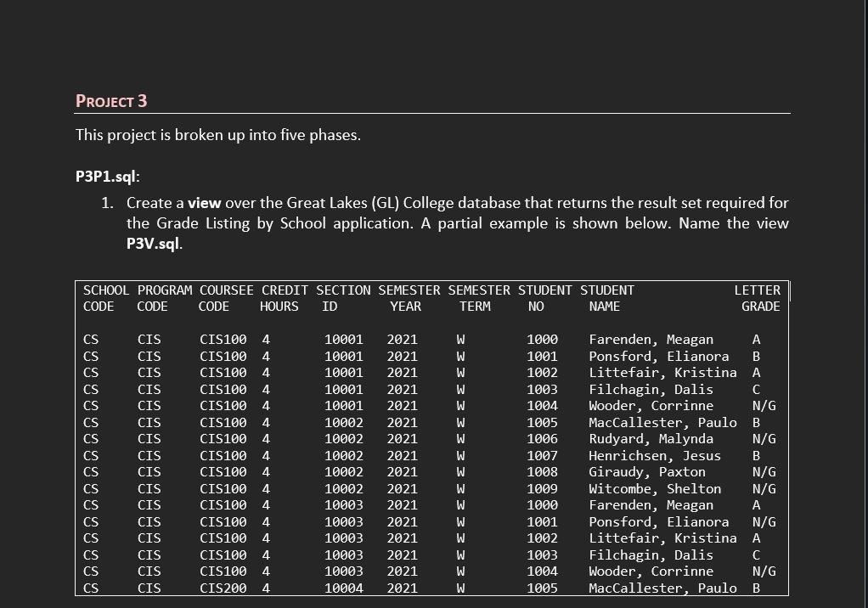Image resolution: width=868 pixels, height=608 pixels.
Task: Click the SEMESTER YEAR column header
Action: (406, 298)
